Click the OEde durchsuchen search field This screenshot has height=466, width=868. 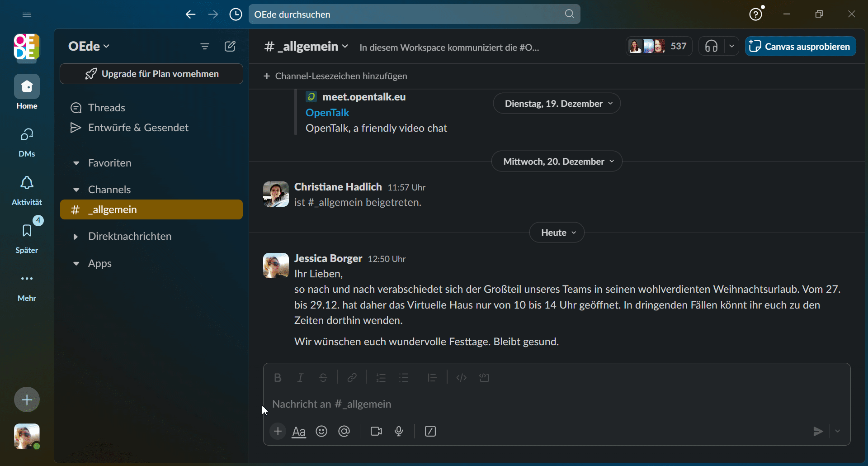pyautogui.click(x=407, y=14)
